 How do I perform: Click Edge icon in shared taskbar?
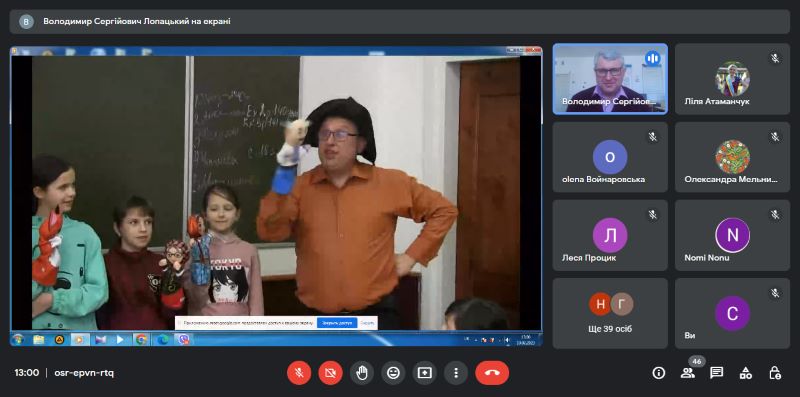tap(162, 339)
